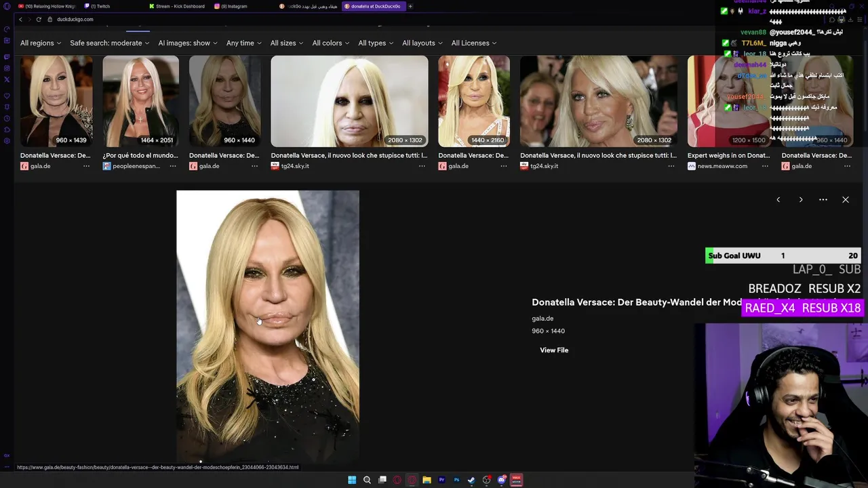Expand AI images: show dropdown
Screen dimensions: 868x488
(x=188, y=43)
